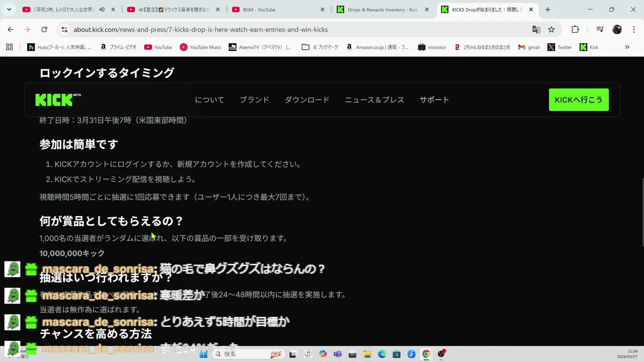
Task: Open the Chrome extensions puzzle icon
Action: pos(575,30)
